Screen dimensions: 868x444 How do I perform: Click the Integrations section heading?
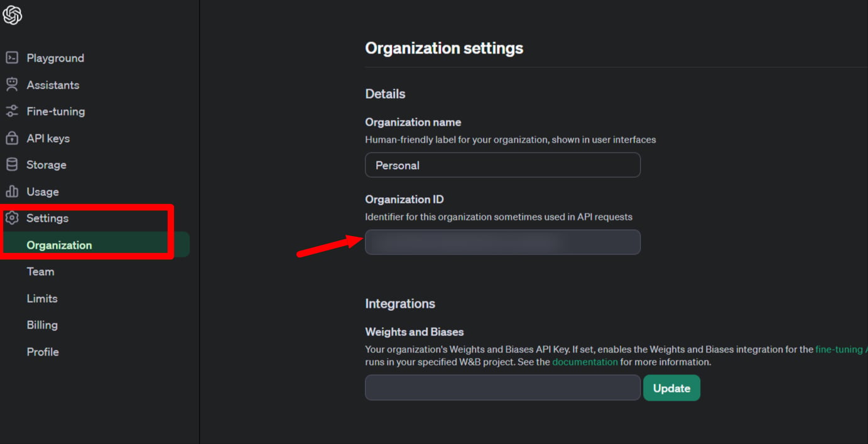click(x=400, y=303)
